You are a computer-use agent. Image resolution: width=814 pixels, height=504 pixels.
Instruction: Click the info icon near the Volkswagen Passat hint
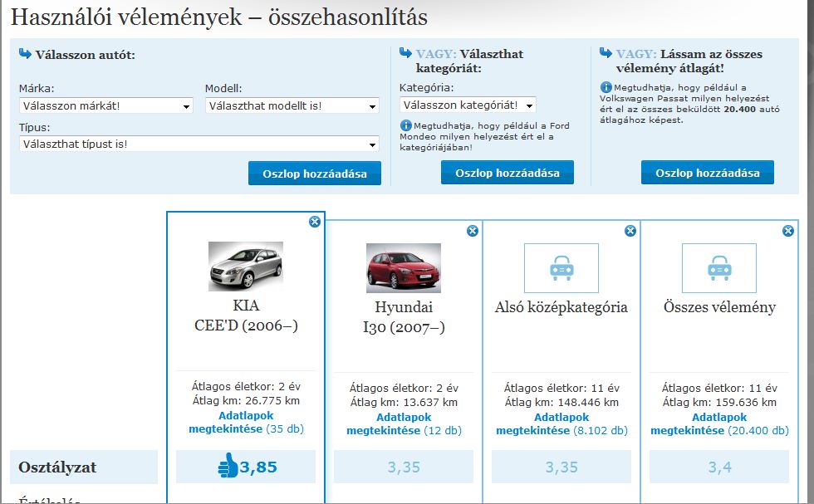pos(606,87)
